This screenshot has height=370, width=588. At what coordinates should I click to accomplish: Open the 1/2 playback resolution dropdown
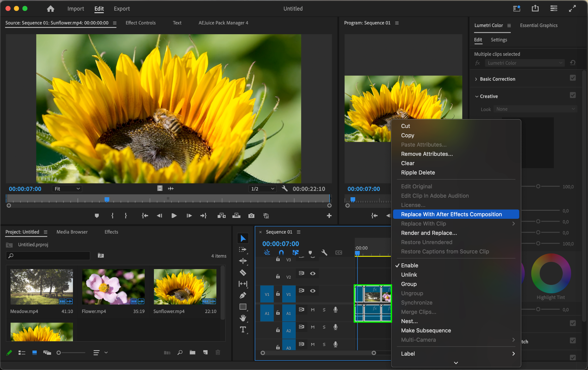(262, 189)
